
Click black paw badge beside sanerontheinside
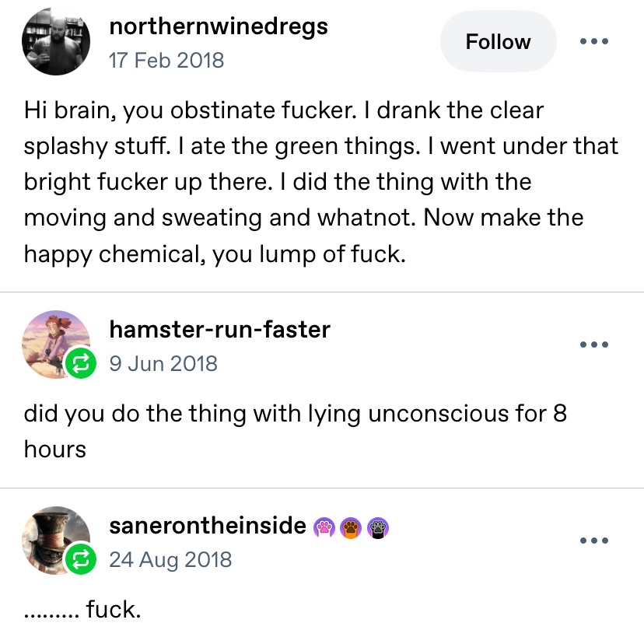[x=376, y=528]
